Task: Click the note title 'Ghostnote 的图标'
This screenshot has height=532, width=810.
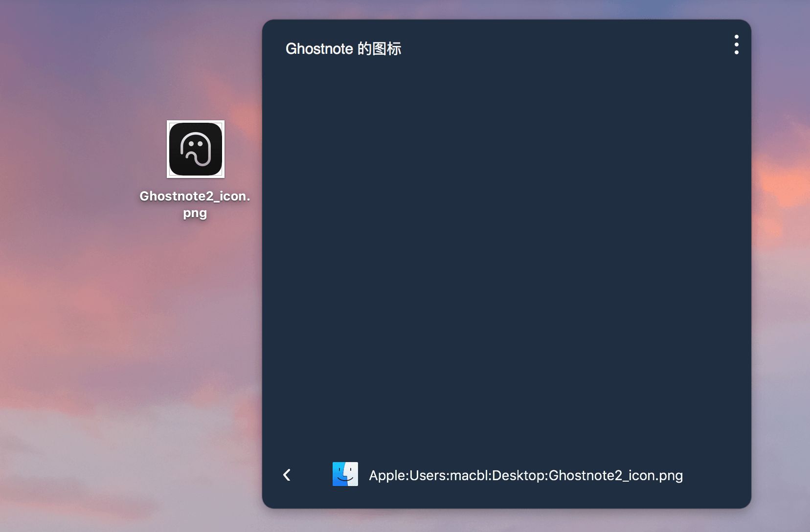Action: (343, 49)
